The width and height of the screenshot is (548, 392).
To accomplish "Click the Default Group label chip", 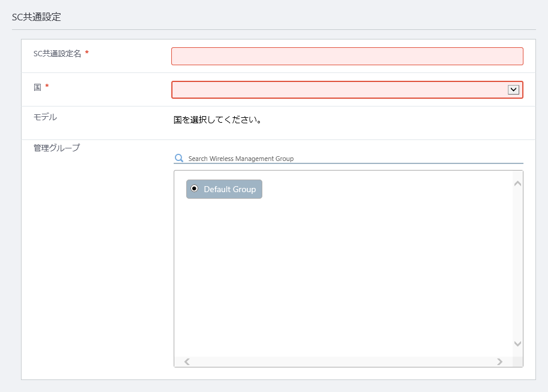I will [224, 189].
